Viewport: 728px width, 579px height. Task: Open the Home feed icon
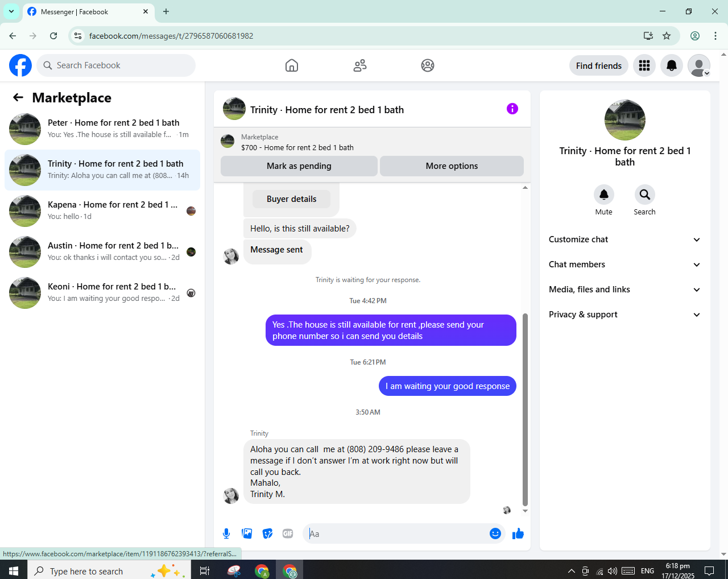292,65
